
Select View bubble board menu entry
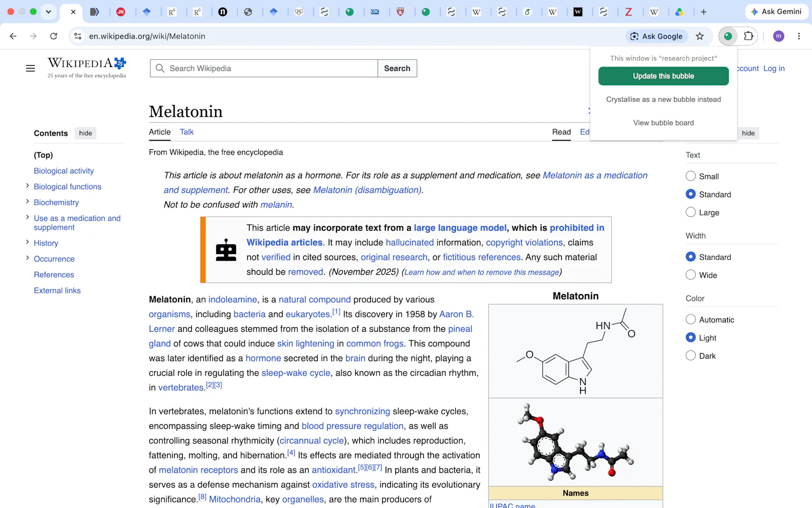point(663,123)
